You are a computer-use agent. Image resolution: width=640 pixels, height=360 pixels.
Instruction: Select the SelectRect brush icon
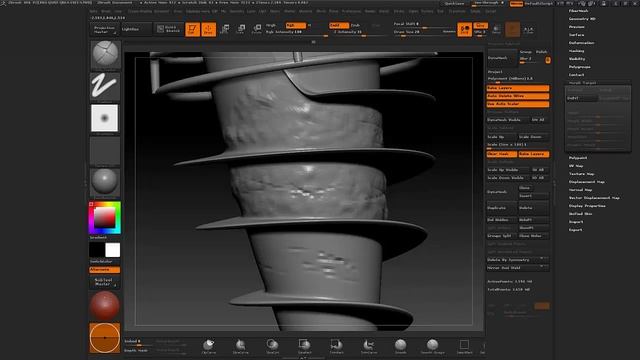pyautogui.click(x=464, y=346)
